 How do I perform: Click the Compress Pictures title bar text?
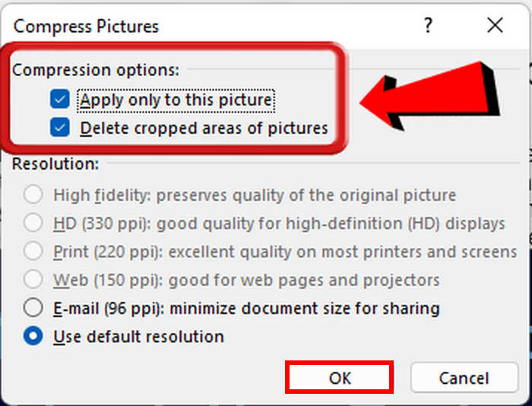[x=86, y=26]
